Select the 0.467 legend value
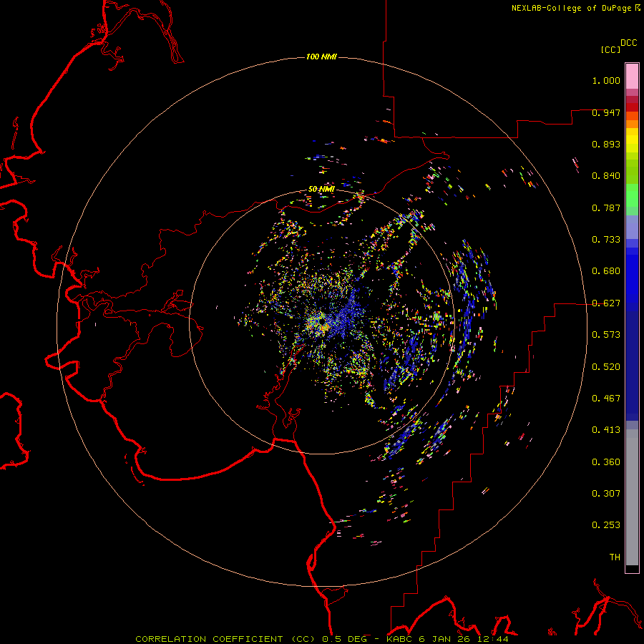This screenshot has height=644, width=644. tap(606, 399)
